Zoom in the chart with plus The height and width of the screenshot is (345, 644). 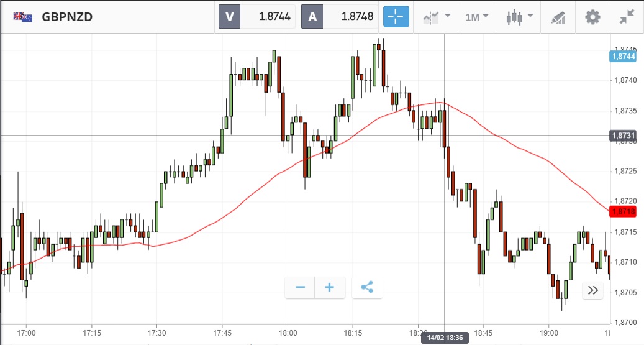tap(330, 287)
